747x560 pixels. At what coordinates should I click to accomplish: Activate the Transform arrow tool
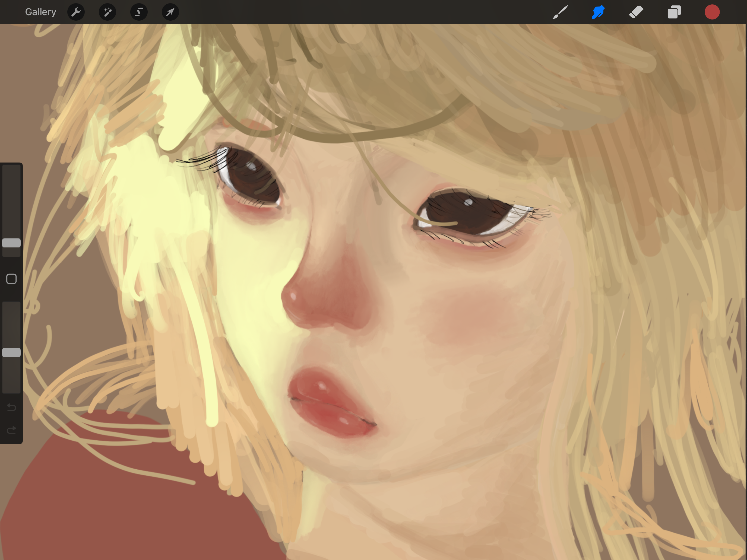[x=170, y=12]
